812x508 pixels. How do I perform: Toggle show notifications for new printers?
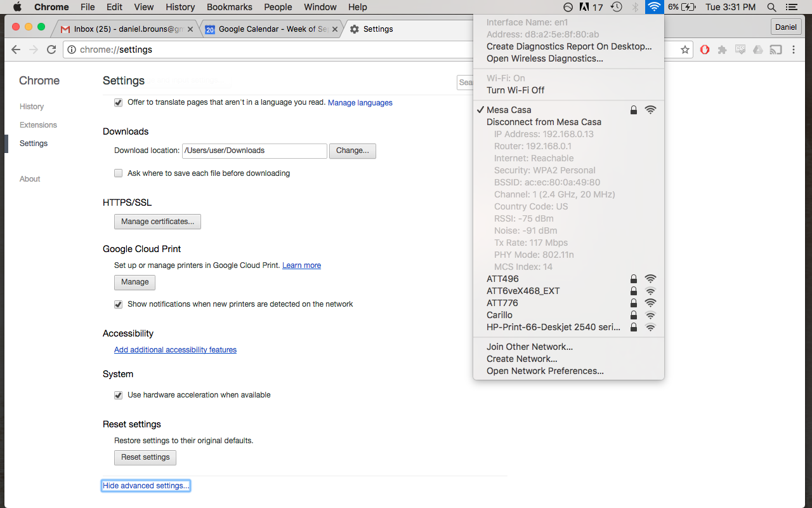118,304
